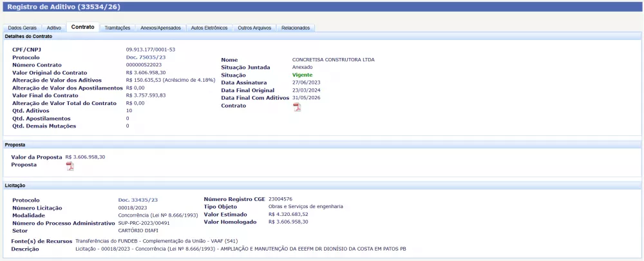Switch to the Outros Arquivos tab

pyautogui.click(x=254, y=28)
